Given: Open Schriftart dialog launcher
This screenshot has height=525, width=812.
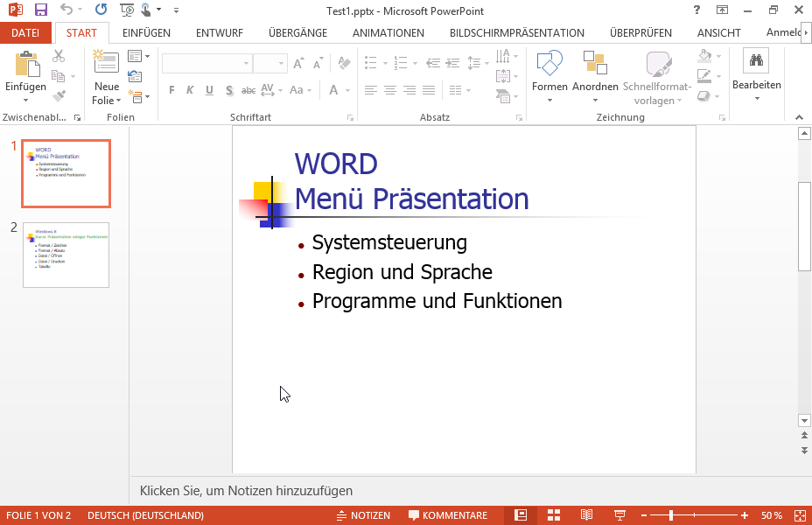Looking at the screenshot, I should point(351,118).
